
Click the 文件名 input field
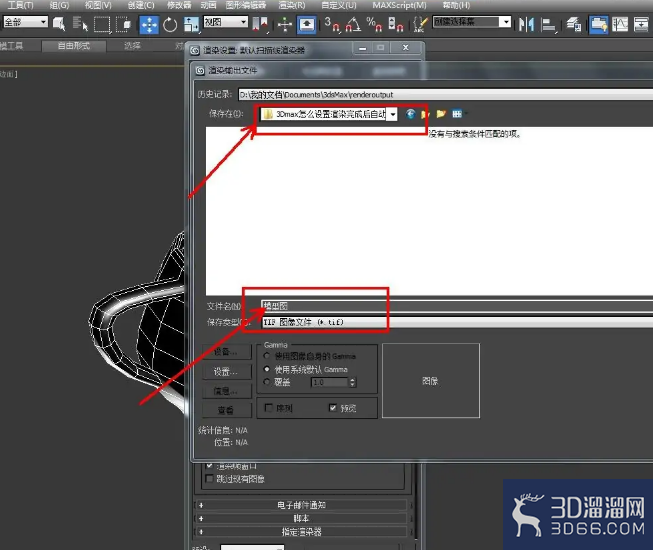coord(457,306)
